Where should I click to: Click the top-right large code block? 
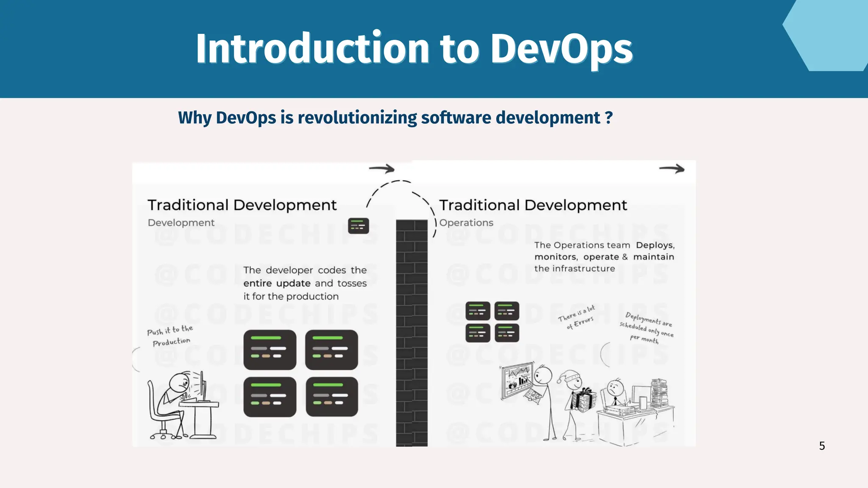[x=331, y=350]
